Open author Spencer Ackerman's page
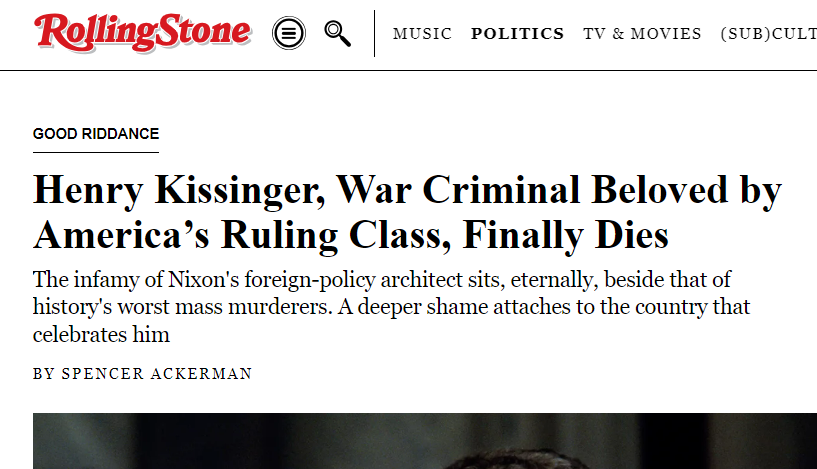 coord(157,374)
